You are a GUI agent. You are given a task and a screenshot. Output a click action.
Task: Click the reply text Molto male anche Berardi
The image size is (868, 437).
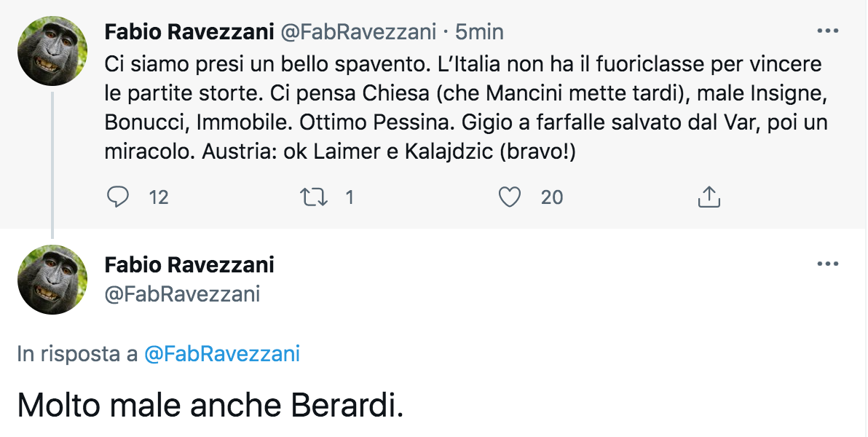[x=210, y=405]
